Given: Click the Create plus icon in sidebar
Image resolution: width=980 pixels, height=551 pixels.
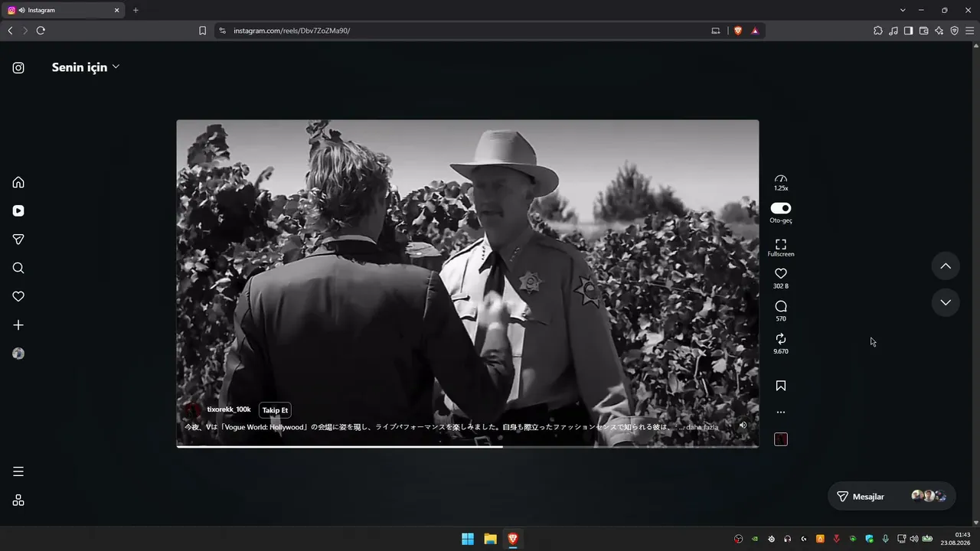Looking at the screenshot, I should (18, 325).
